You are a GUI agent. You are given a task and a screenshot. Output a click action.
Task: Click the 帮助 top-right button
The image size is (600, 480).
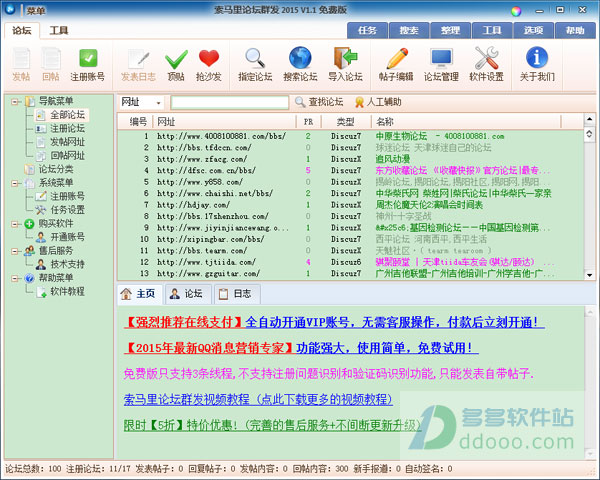[575, 30]
